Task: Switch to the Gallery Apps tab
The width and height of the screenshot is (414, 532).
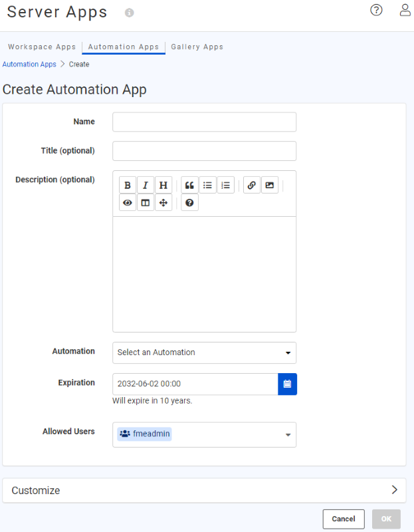Action: click(x=197, y=47)
